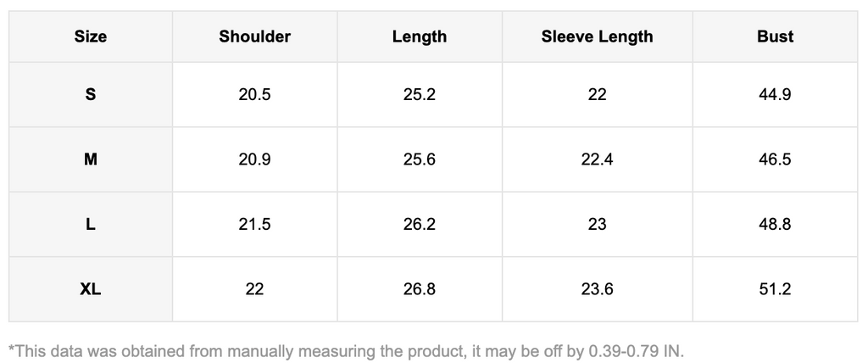Click the manual measurement disclaimer note

(346, 350)
